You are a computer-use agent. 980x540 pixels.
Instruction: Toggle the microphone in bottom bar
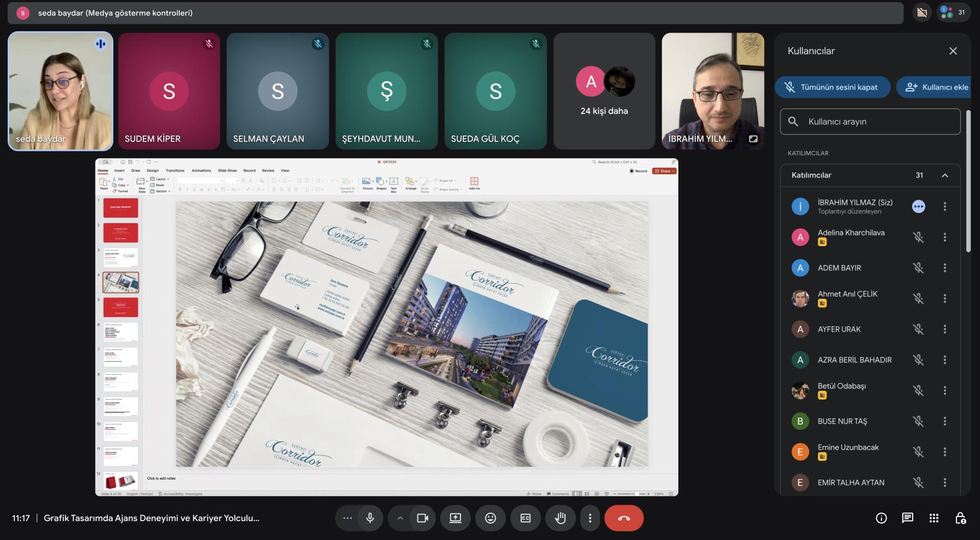[x=370, y=518]
